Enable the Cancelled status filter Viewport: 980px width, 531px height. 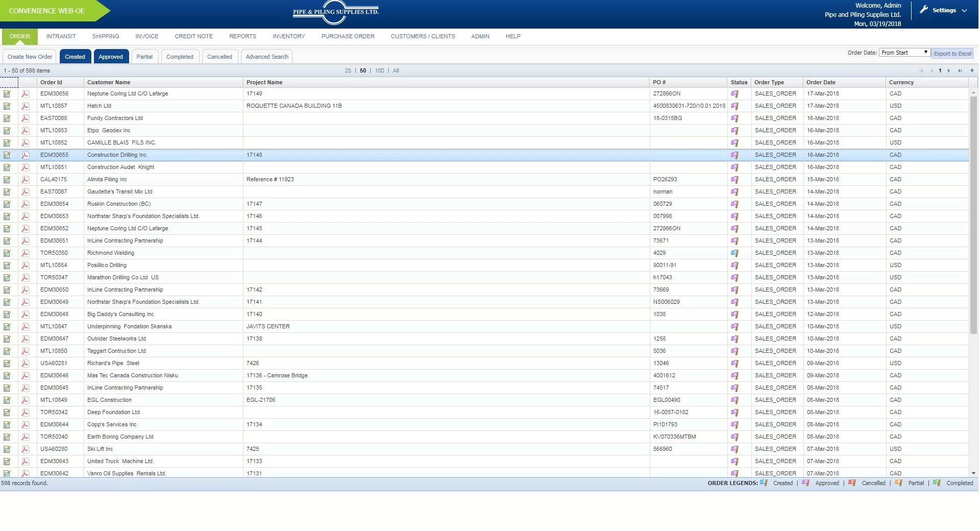tap(219, 57)
